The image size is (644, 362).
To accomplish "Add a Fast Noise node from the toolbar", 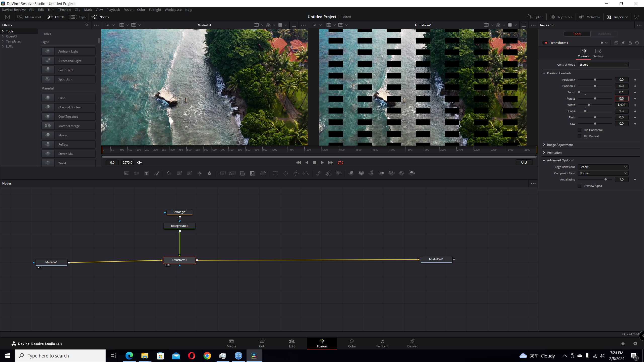I will tap(136, 173).
